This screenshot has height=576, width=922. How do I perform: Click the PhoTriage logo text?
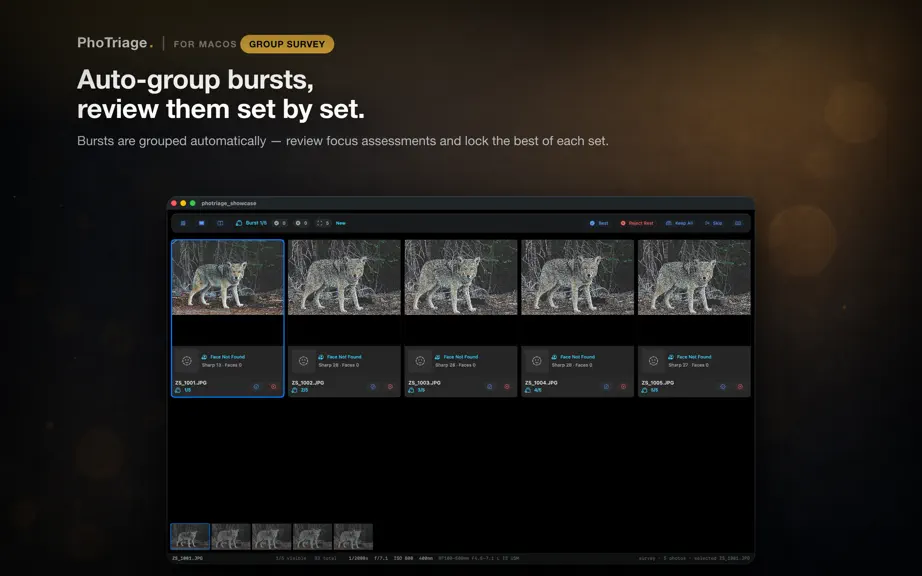pyautogui.click(x=115, y=43)
